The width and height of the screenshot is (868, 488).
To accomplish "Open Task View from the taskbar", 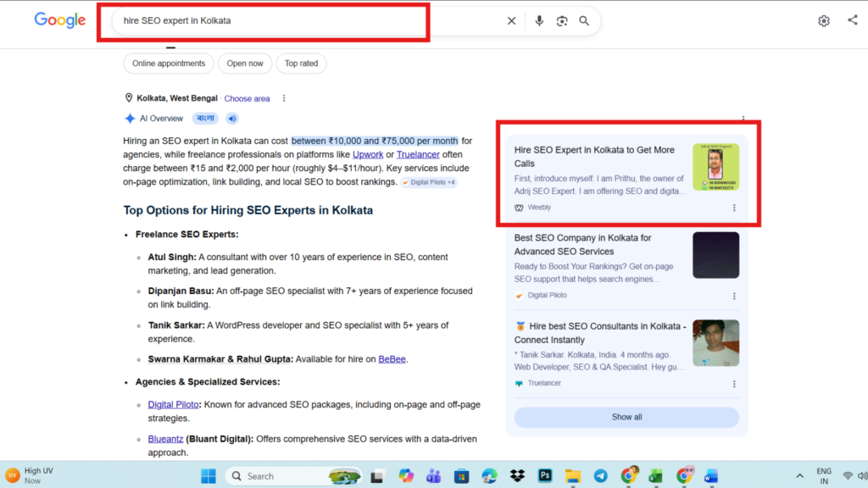I will point(377,476).
